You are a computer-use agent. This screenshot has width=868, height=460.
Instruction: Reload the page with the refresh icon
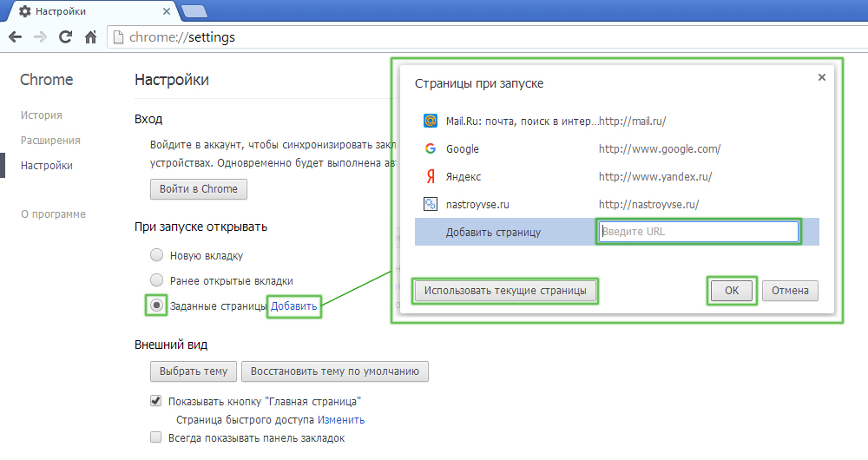(x=65, y=37)
